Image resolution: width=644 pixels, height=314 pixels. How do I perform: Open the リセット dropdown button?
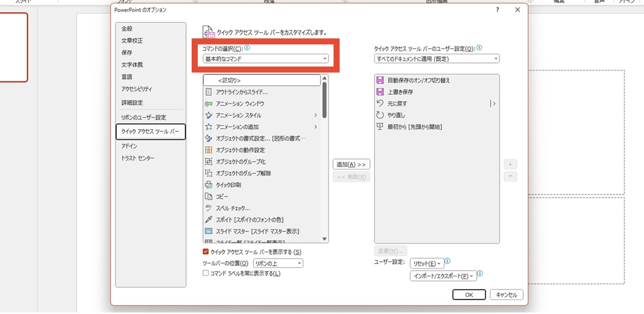tap(427, 264)
